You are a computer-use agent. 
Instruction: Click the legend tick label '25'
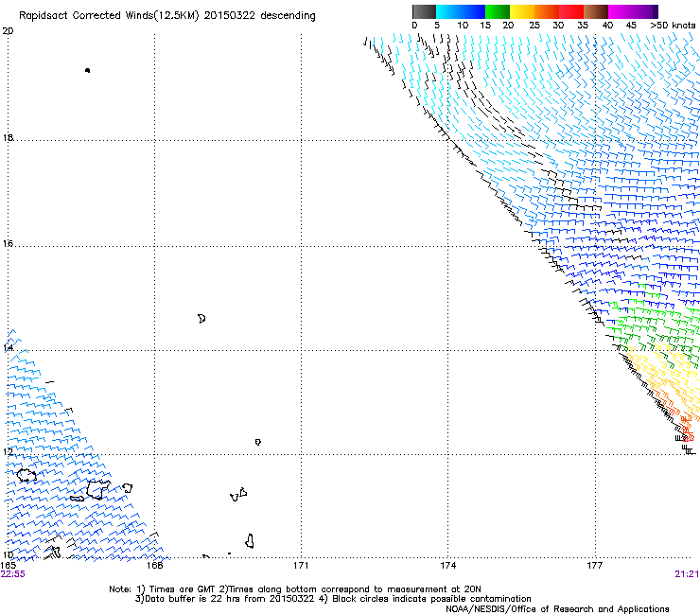534,26
